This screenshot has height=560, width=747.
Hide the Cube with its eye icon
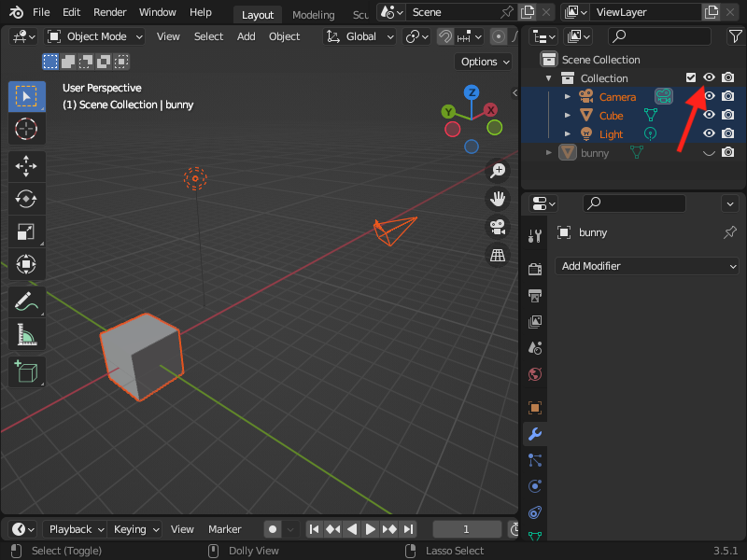[710, 115]
